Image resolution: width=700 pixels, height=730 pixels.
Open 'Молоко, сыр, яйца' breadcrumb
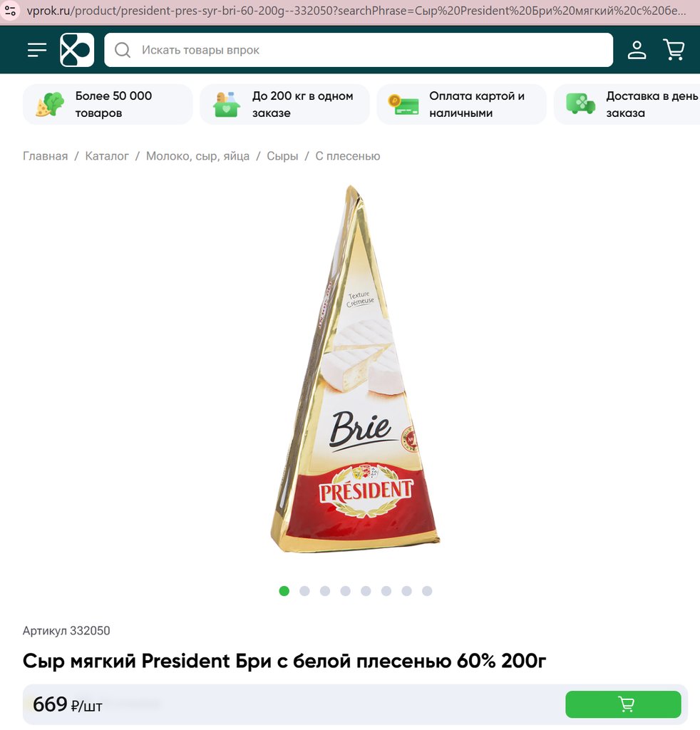pyautogui.click(x=197, y=156)
